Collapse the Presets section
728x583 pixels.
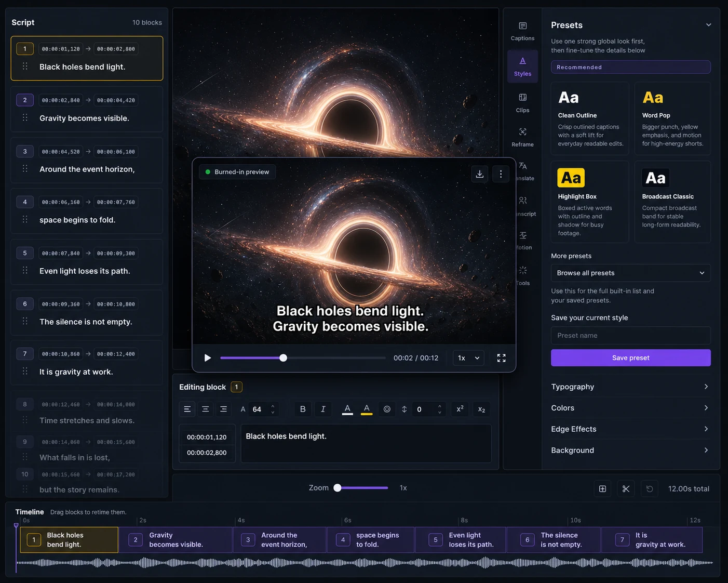point(708,25)
